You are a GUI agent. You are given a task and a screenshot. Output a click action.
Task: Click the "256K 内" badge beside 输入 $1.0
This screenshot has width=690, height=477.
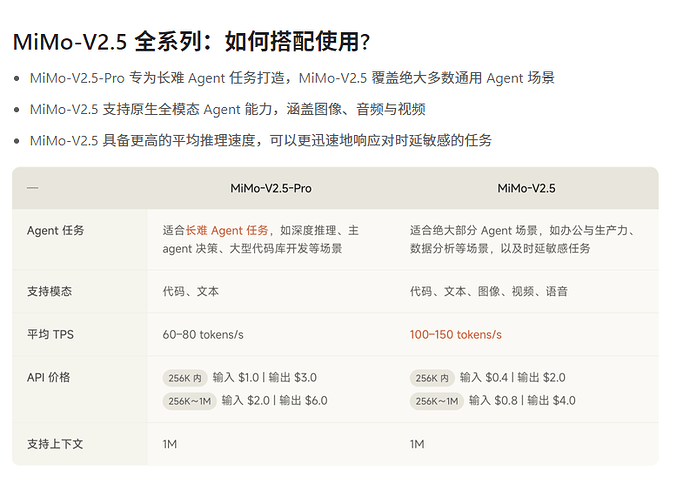(x=185, y=378)
